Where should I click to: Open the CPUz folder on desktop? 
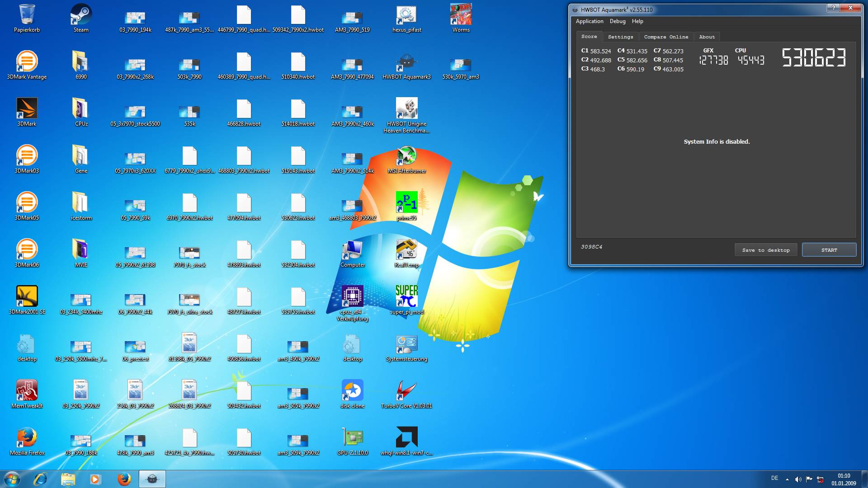click(x=81, y=112)
